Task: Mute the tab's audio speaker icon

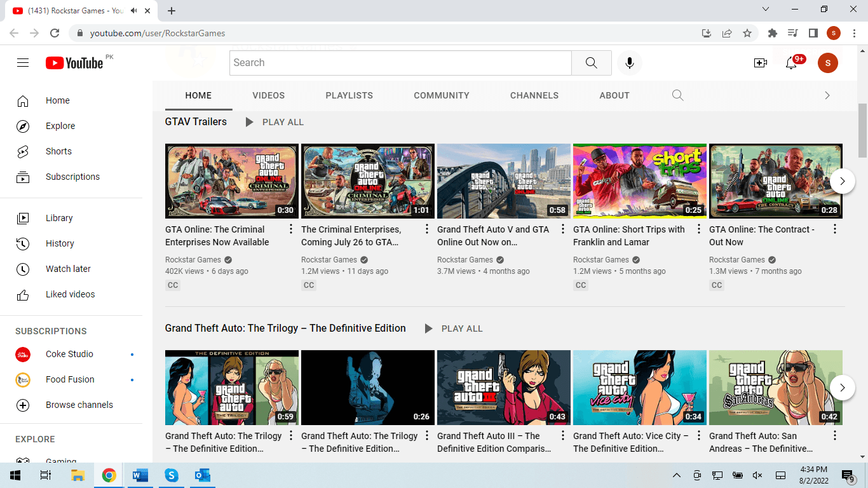Action: (x=134, y=11)
